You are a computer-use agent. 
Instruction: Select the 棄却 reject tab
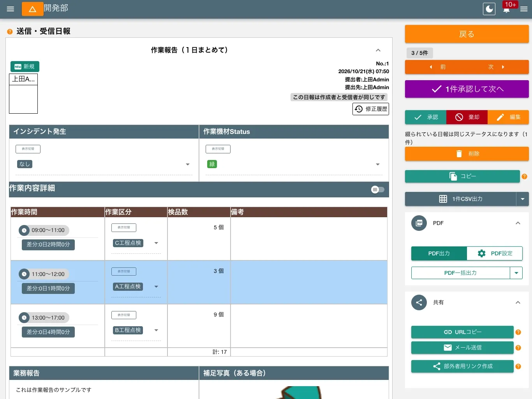pos(467,117)
